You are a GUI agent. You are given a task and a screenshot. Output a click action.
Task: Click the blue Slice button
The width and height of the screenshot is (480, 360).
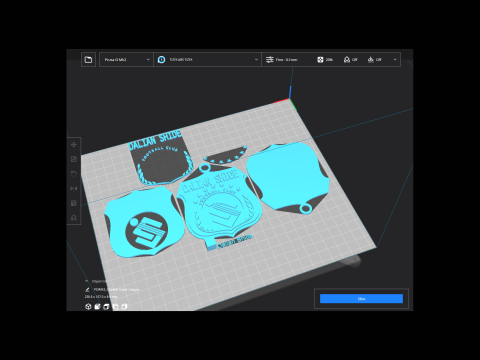[361, 299]
